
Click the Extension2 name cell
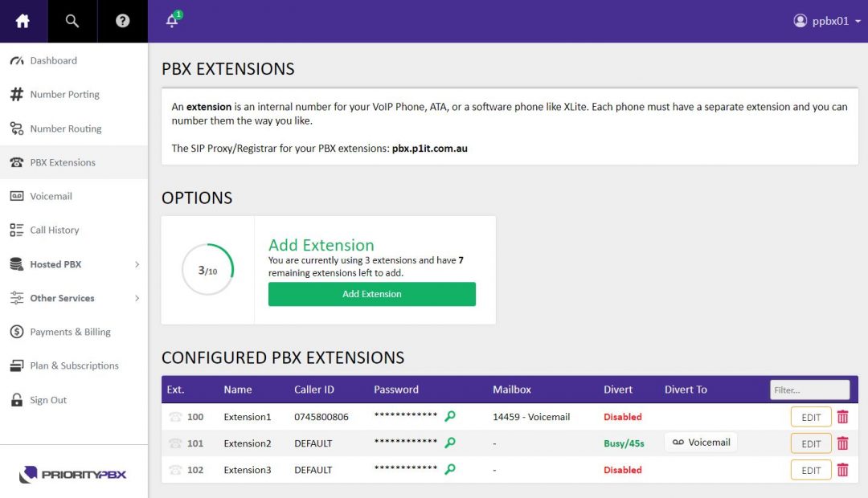pyautogui.click(x=248, y=443)
